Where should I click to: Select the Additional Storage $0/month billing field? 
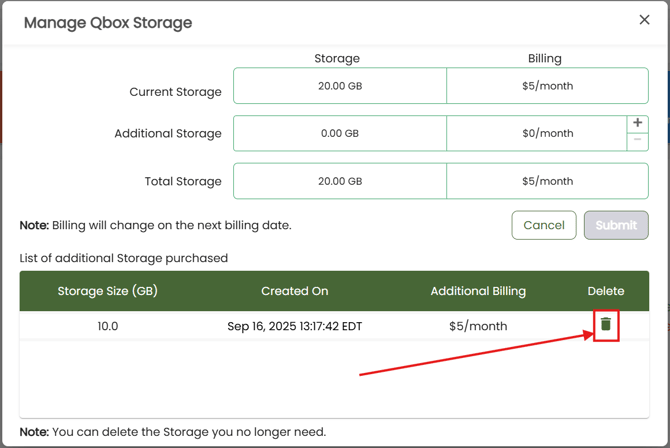[x=537, y=133]
